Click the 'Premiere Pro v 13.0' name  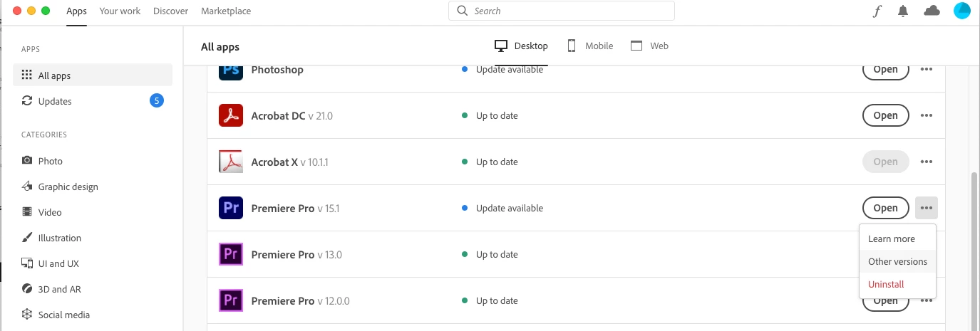296,254
